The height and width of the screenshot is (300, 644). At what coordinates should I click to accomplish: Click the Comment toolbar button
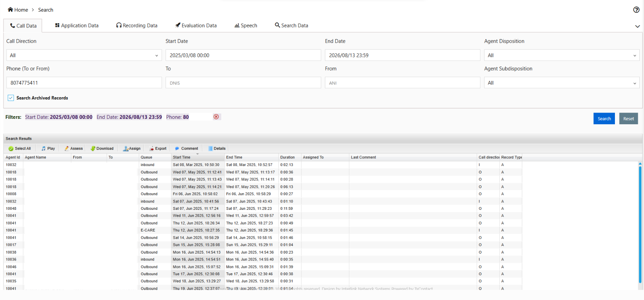[x=186, y=149]
